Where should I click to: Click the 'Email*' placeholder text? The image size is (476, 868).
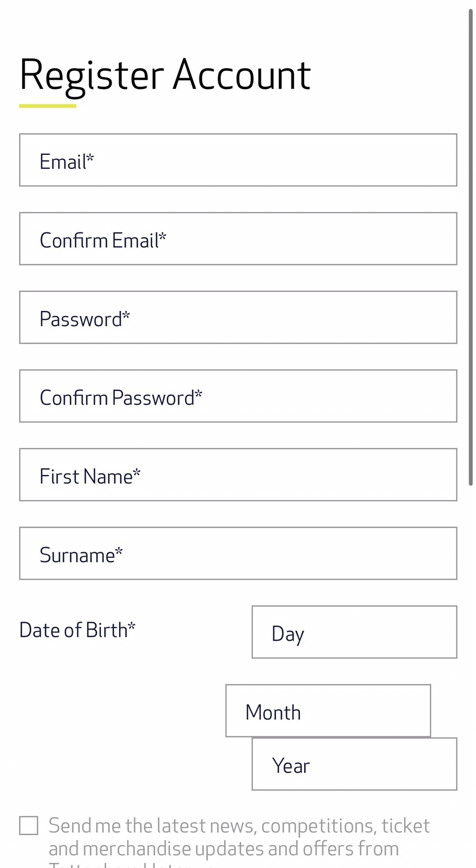(x=67, y=162)
